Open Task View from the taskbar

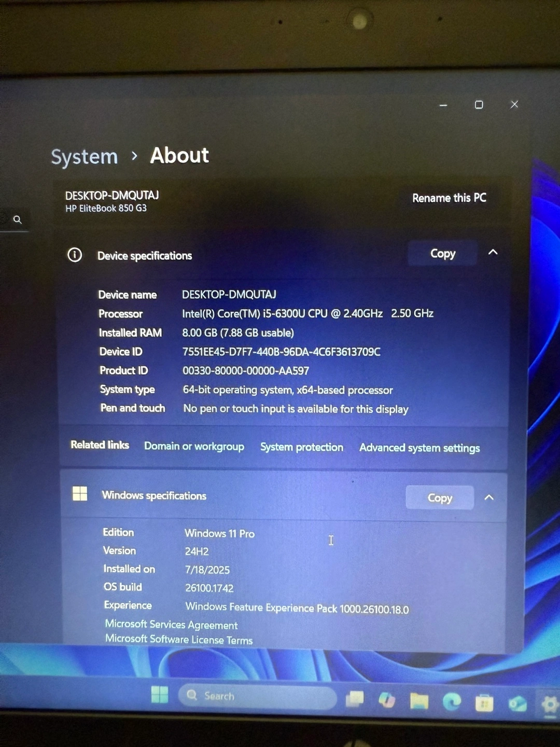click(x=355, y=699)
